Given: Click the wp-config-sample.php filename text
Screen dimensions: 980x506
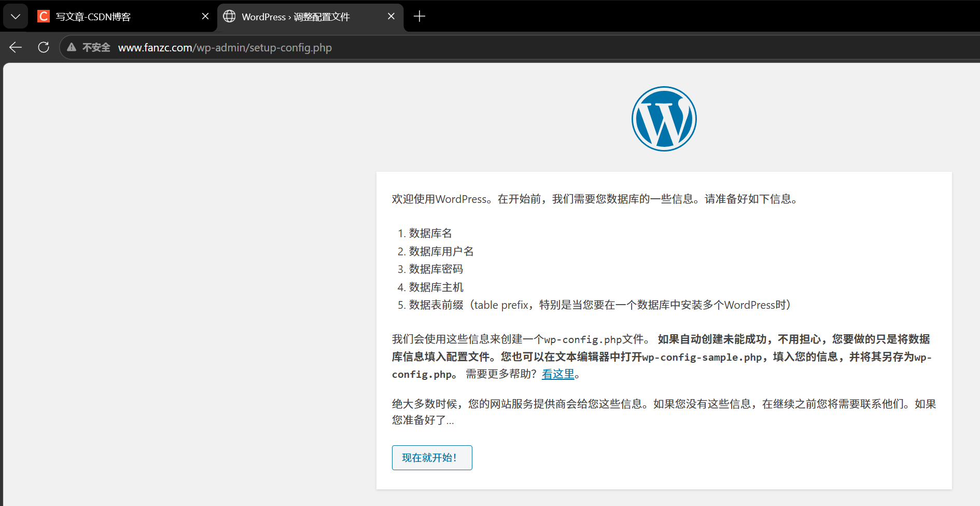Looking at the screenshot, I should pyautogui.click(x=702, y=357).
